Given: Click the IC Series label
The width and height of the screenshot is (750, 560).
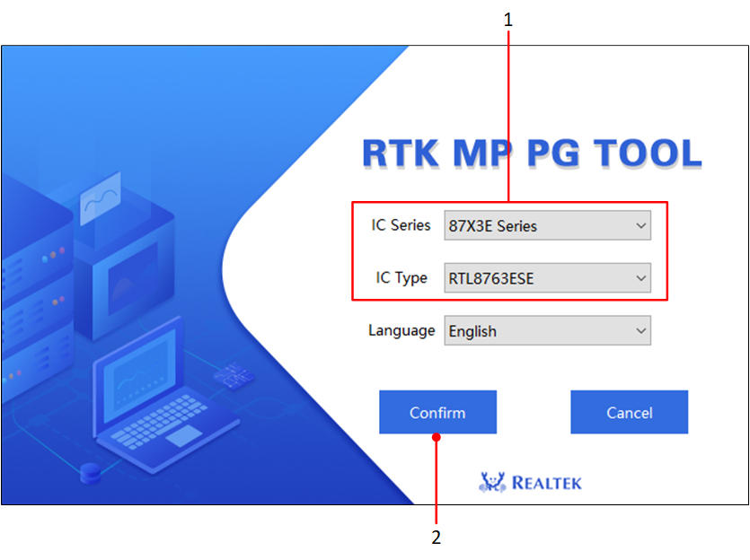Looking at the screenshot, I should (401, 225).
